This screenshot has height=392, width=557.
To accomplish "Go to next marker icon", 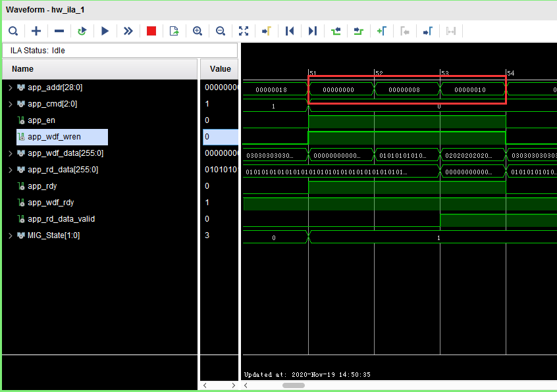I will [x=428, y=31].
